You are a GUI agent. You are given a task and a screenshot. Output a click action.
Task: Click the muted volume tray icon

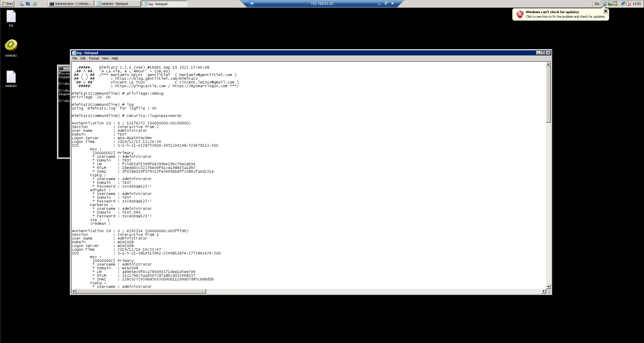click(628, 4)
